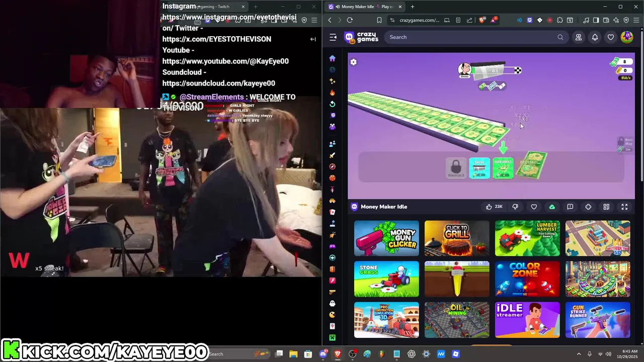644x362 pixels.
Task: Show hidden system tray icons
Action: (579, 354)
